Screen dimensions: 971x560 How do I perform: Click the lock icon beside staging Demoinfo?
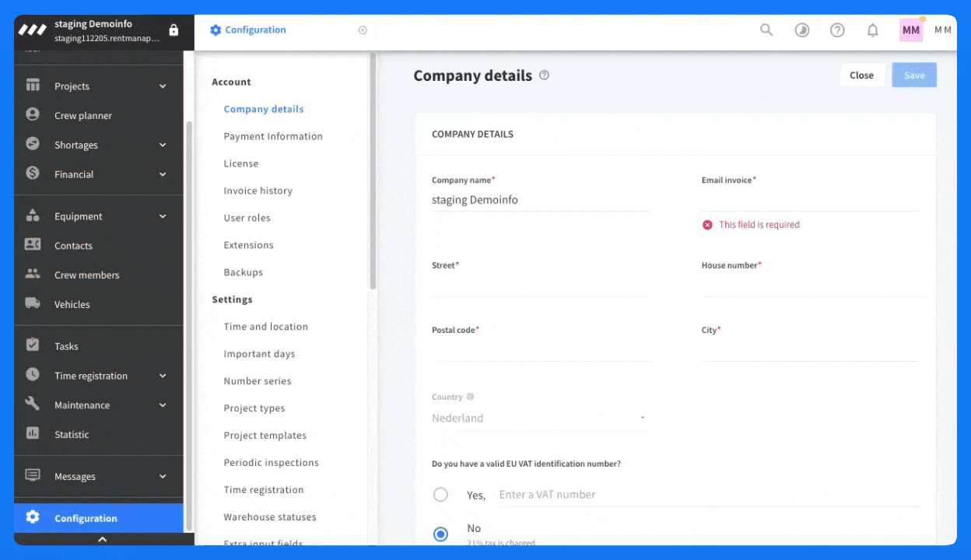click(174, 30)
